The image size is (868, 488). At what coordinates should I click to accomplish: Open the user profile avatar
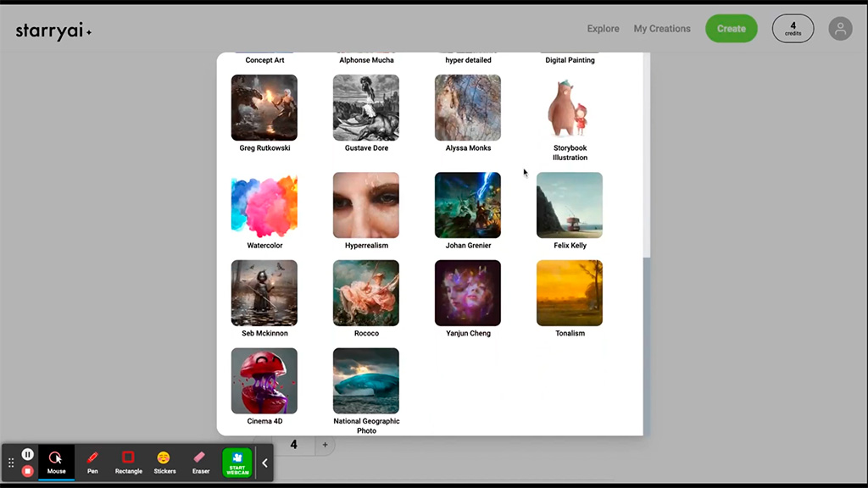pyautogui.click(x=840, y=29)
